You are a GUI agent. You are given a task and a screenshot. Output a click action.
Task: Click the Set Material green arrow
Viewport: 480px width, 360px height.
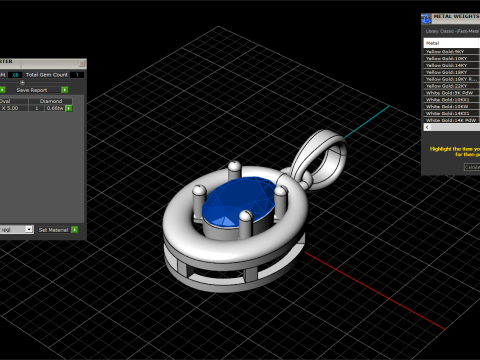[75, 230]
